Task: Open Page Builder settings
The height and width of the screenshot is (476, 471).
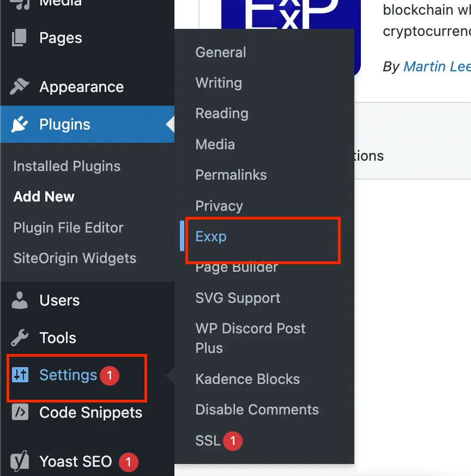Action: click(237, 268)
